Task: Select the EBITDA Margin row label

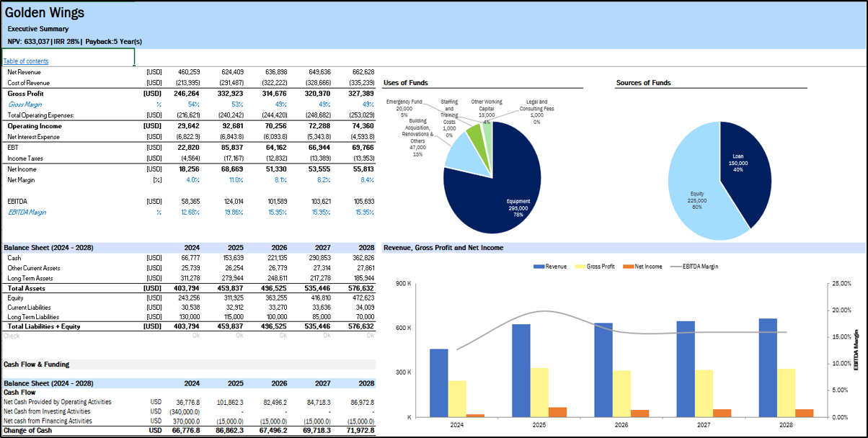Action: pyautogui.click(x=28, y=212)
